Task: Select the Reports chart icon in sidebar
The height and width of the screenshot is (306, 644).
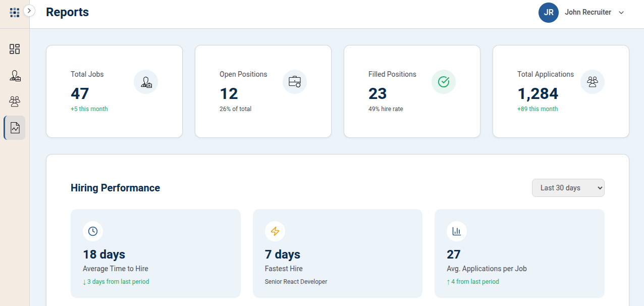Action: (15, 128)
